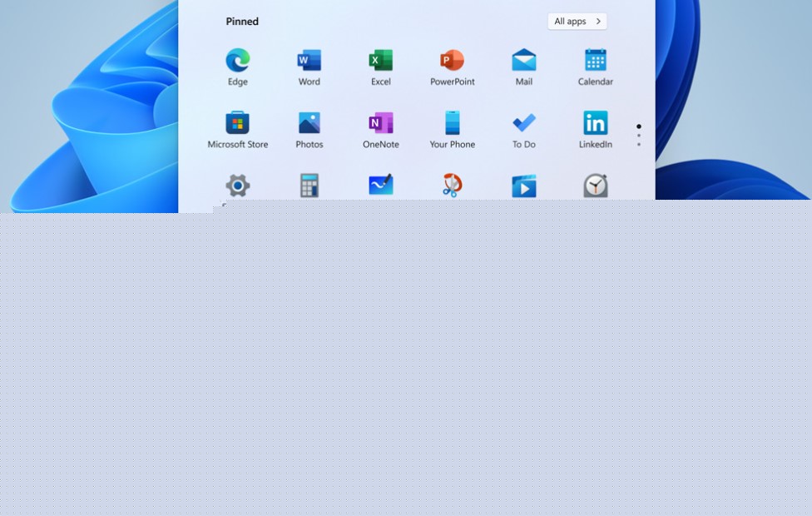Click the All apps button
812x516 pixels.
point(577,22)
